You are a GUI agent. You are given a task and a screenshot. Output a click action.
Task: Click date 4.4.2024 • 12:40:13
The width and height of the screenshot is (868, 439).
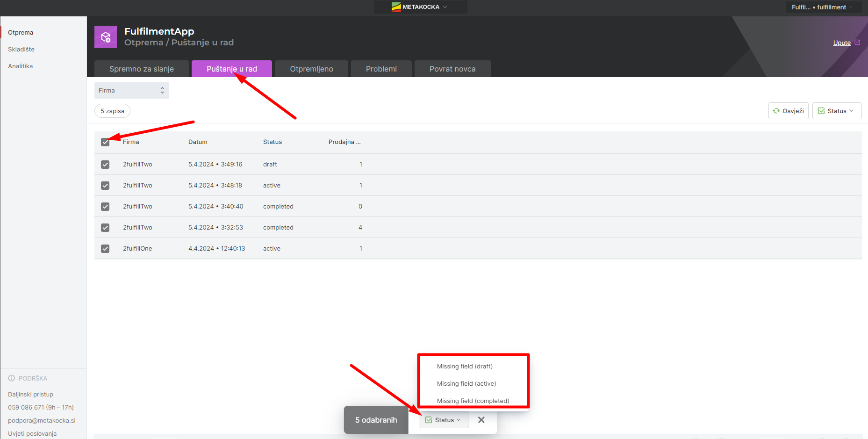(217, 249)
